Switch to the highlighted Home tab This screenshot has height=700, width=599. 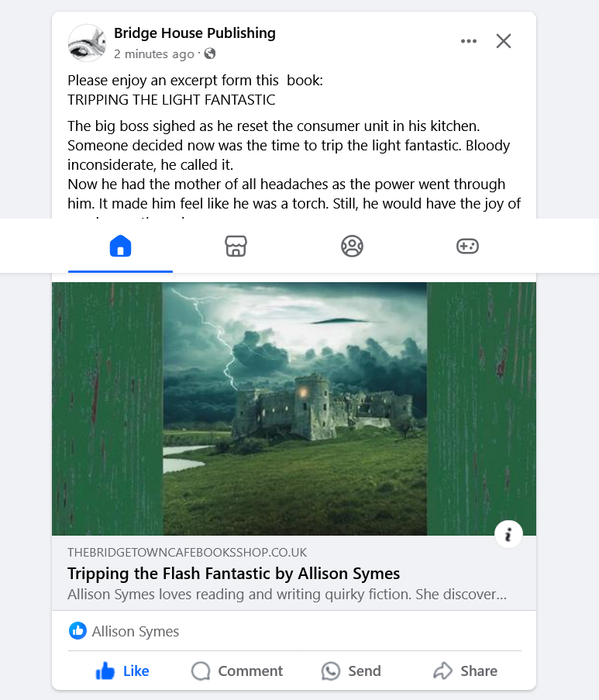pyautogui.click(x=120, y=246)
